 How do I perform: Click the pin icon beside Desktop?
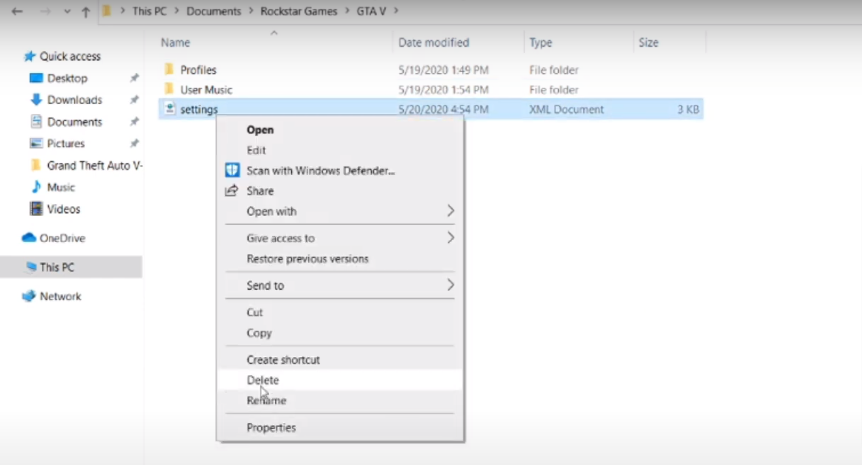pyautogui.click(x=134, y=78)
